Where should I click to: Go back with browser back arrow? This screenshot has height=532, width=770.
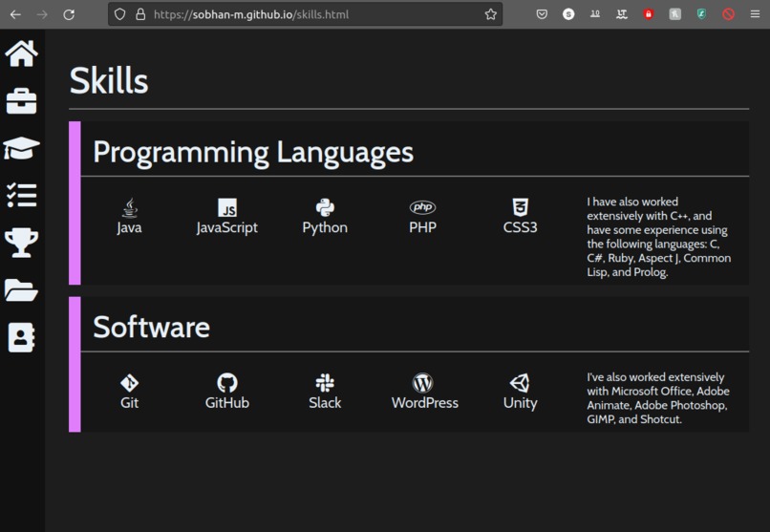pos(15,14)
